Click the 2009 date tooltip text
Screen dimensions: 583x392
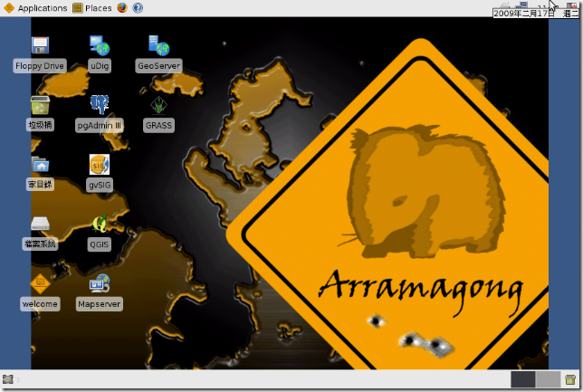[535, 14]
